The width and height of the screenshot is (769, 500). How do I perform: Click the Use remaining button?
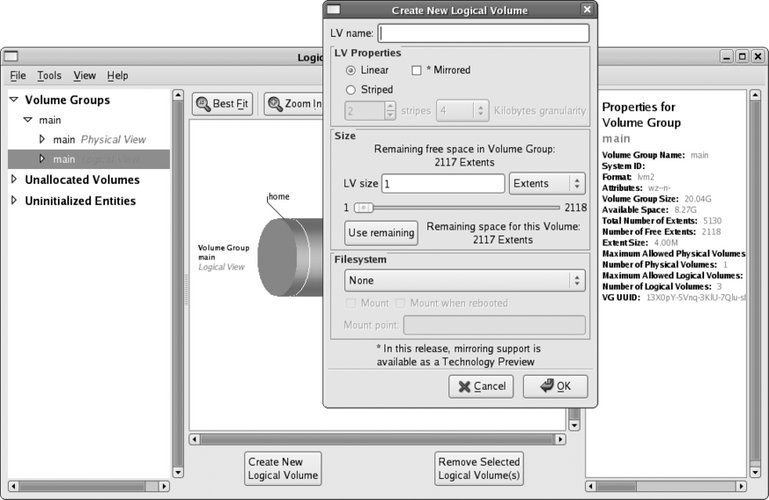click(381, 233)
